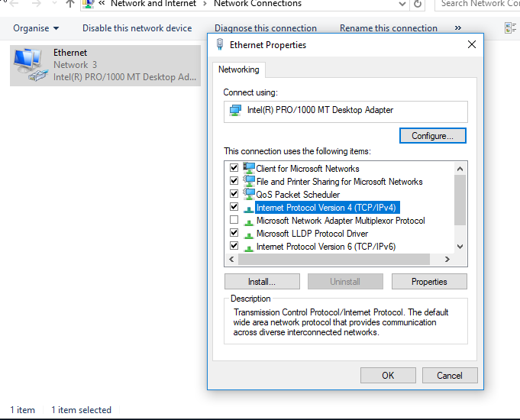This screenshot has height=420, width=520.
Task: Select the Networking tab
Action: pos(239,69)
